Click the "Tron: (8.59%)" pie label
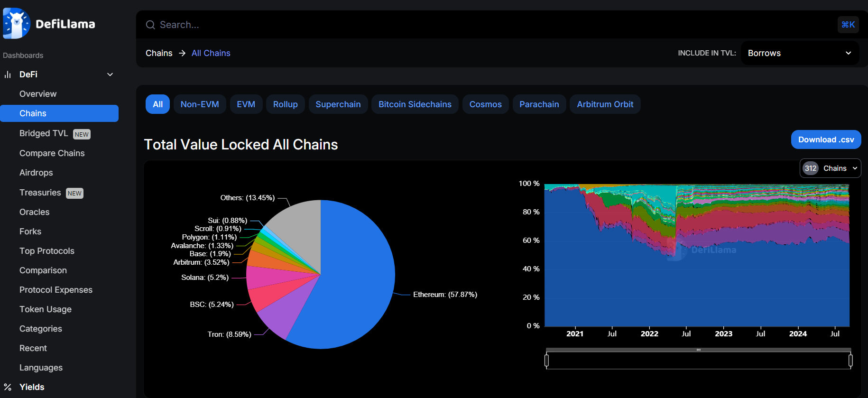 tap(229, 334)
